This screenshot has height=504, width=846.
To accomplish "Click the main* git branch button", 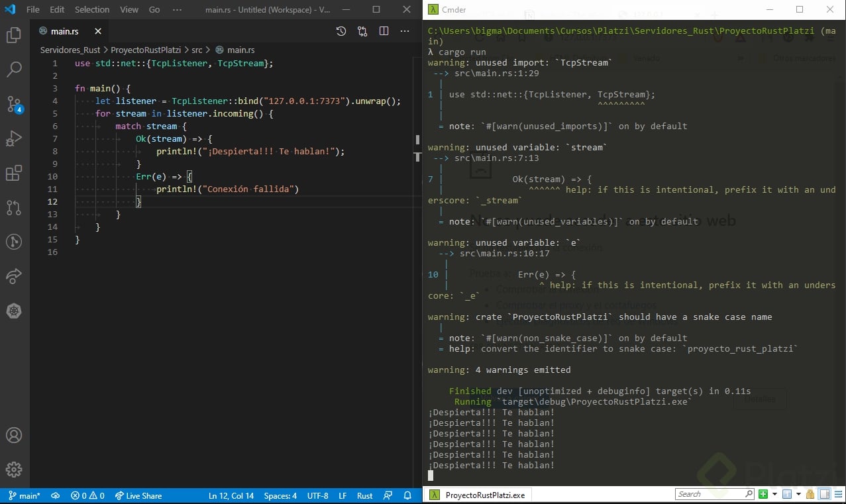I will pos(25,495).
